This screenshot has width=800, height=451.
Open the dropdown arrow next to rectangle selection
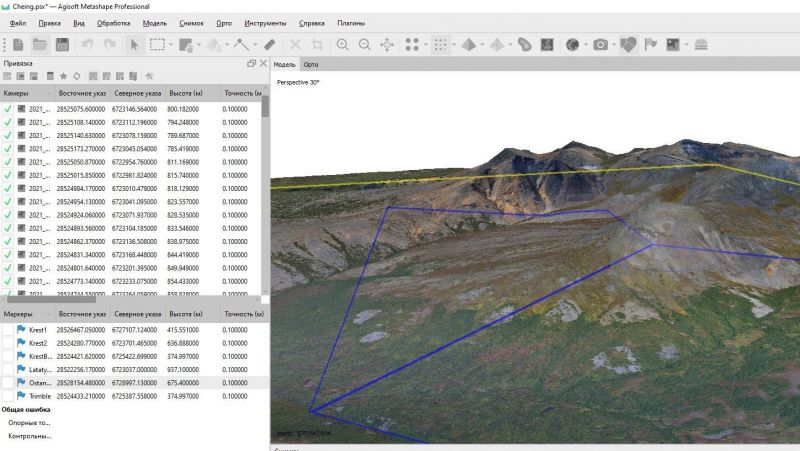tap(170, 44)
